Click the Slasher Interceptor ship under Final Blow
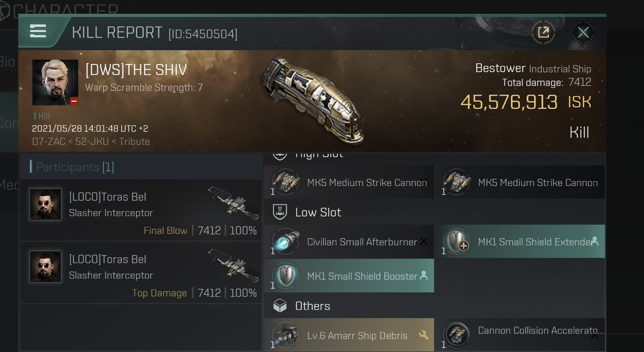The image size is (644, 352). 234,202
